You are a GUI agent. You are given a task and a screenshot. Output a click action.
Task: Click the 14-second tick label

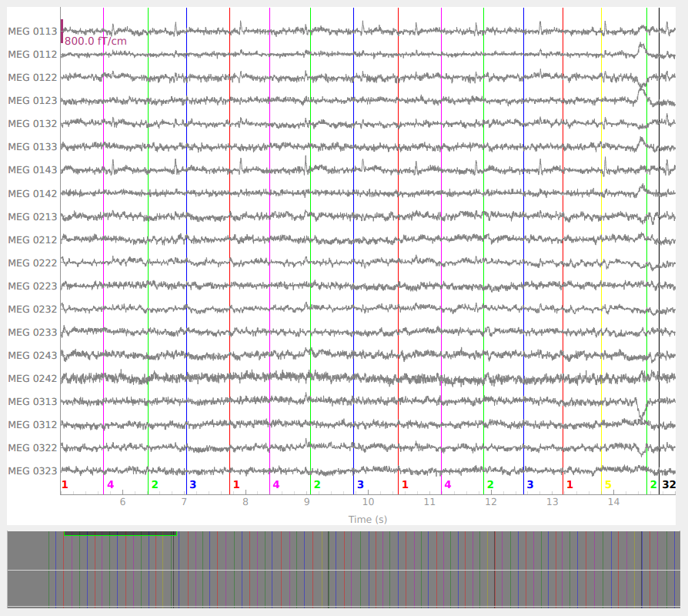click(x=613, y=502)
